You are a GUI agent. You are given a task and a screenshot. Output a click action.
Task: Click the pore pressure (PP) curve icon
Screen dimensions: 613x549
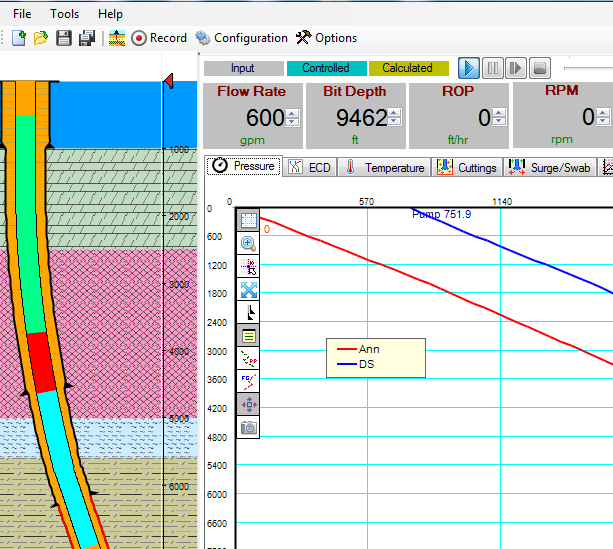pyautogui.click(x=248, y=358)
